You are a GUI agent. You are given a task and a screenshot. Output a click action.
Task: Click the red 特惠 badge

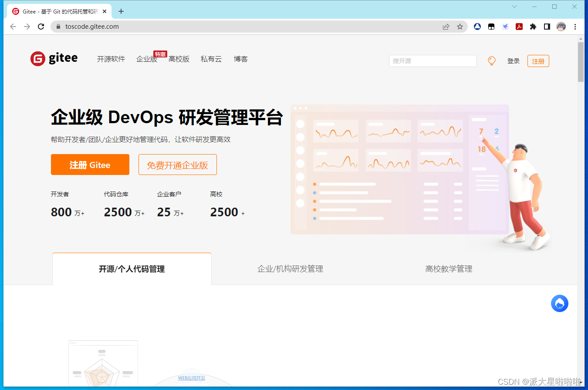tap(160, 54)
